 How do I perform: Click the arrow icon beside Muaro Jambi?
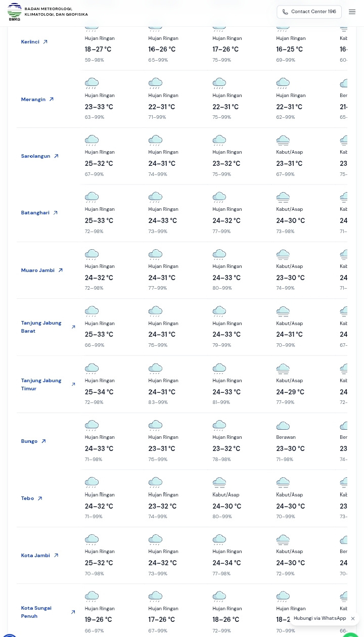click(x=60, y=270)
